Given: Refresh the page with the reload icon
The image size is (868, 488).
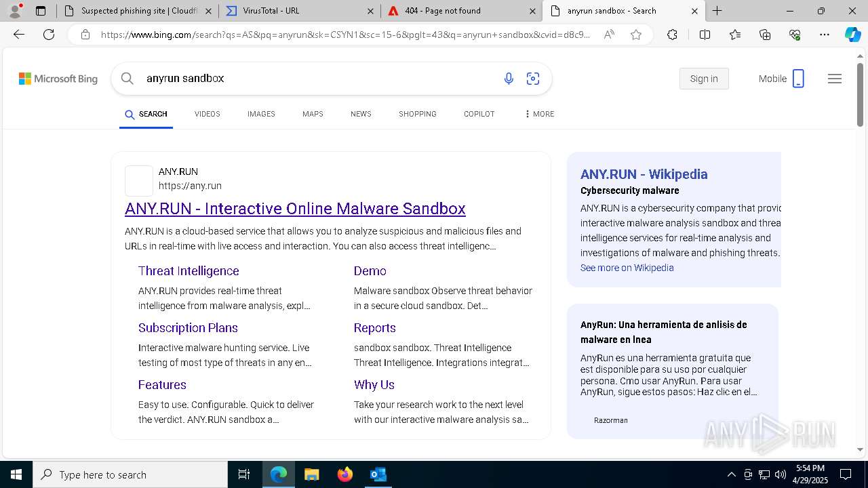Looking at the screenshot, I should 49,35.
